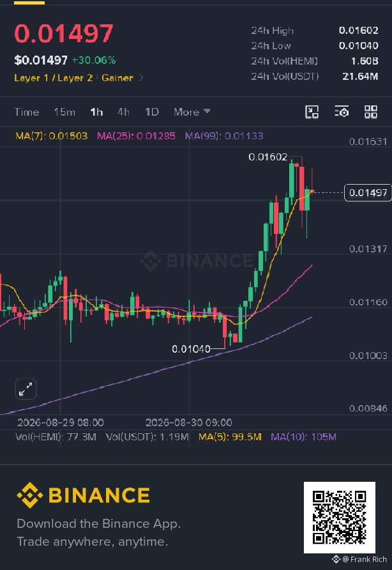
Task: Switch to the 4h interval
Action: click(123, 112)
